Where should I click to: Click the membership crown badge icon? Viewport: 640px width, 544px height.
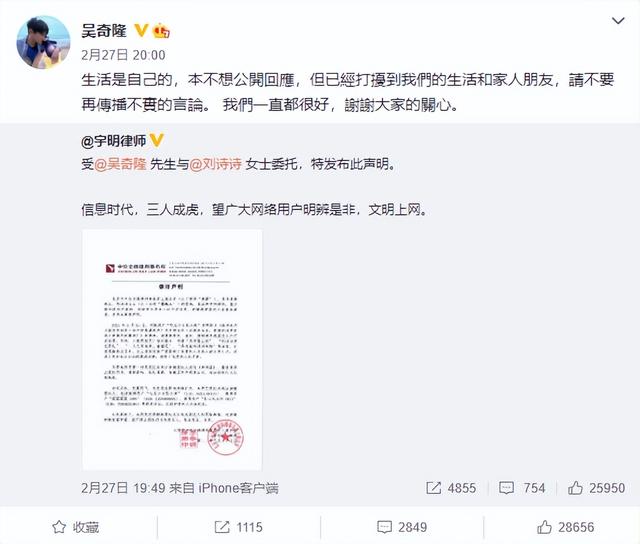[x=161, y=31]
